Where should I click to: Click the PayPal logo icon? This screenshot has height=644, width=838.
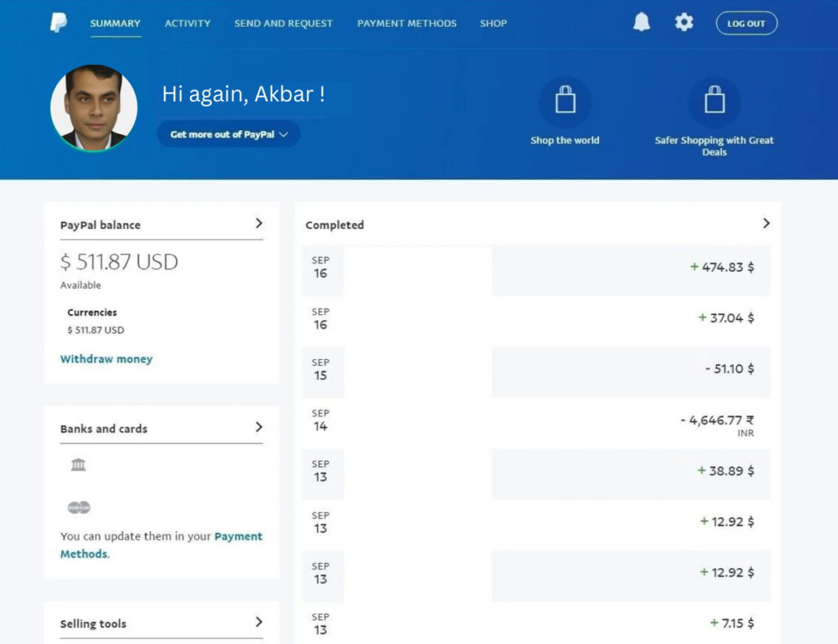pyautogui.click(x=58, y=22)
